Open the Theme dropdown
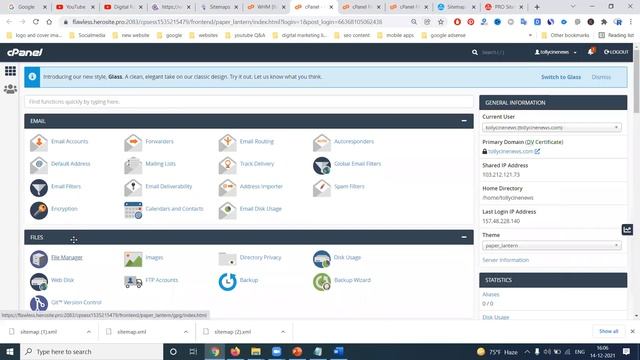Viewport: 640px width, 360px height. (552, 245)
